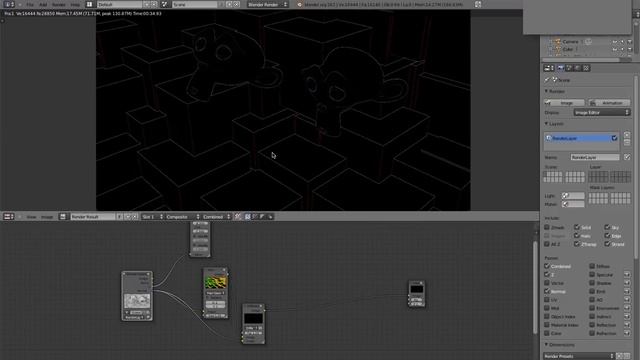
Task: Remove the render layer with minus icon
Action: point(627,142)
